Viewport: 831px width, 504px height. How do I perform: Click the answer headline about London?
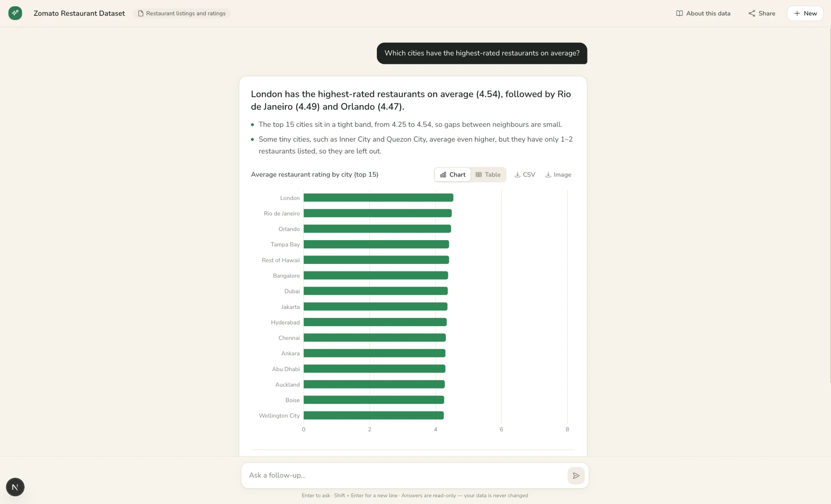[x=411, y=100]
